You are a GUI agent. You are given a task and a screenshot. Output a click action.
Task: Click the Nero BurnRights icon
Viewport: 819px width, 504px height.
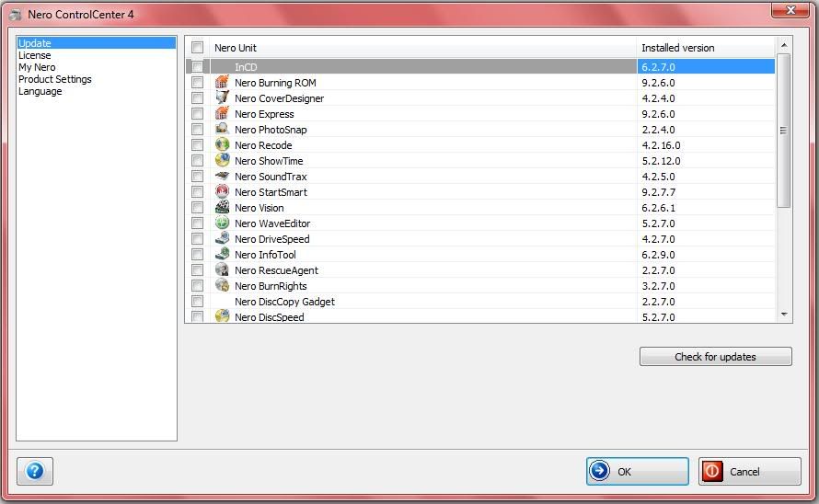coord(222,286)
